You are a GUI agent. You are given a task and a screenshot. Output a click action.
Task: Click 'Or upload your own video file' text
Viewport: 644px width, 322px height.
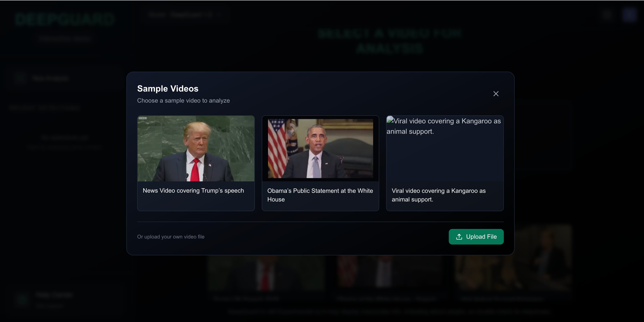pos(171,237)
